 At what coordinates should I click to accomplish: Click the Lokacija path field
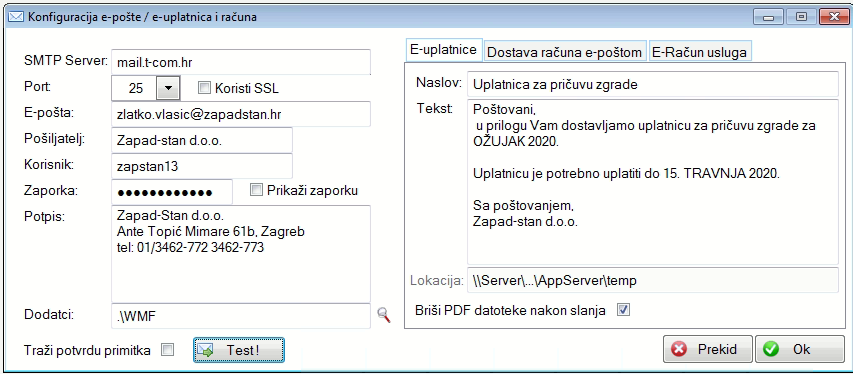tap(652, 280)
